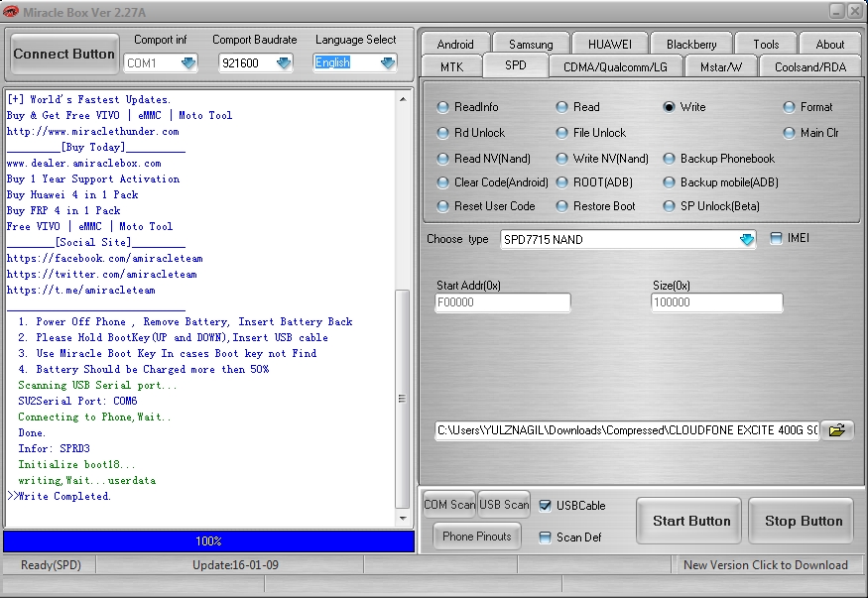The image size is (868, 598).
Task: Click the https://t.me/amiracleteam log line
Action: 80,290
